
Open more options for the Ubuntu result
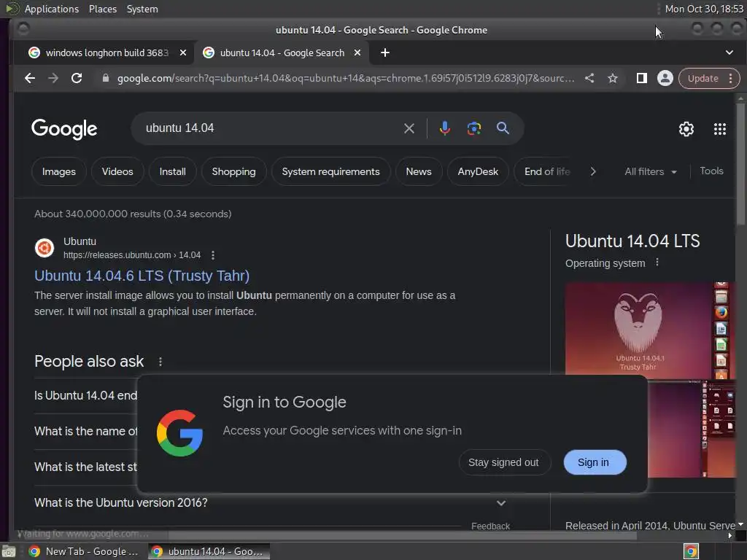[213, 255]
